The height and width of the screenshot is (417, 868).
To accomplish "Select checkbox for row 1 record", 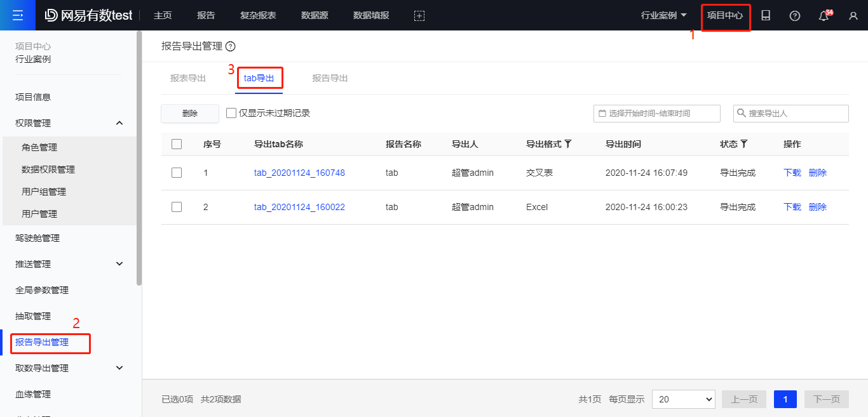I will 177,173.
